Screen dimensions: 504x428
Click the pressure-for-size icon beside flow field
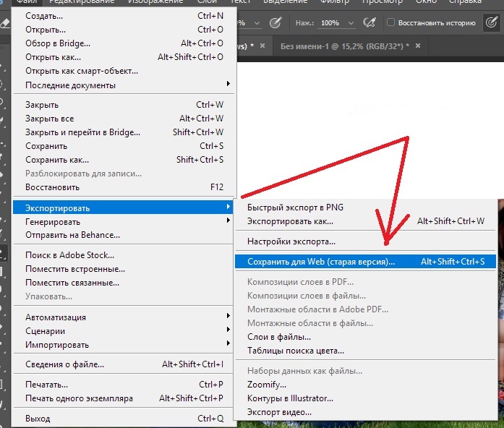(x=369, y=22)
